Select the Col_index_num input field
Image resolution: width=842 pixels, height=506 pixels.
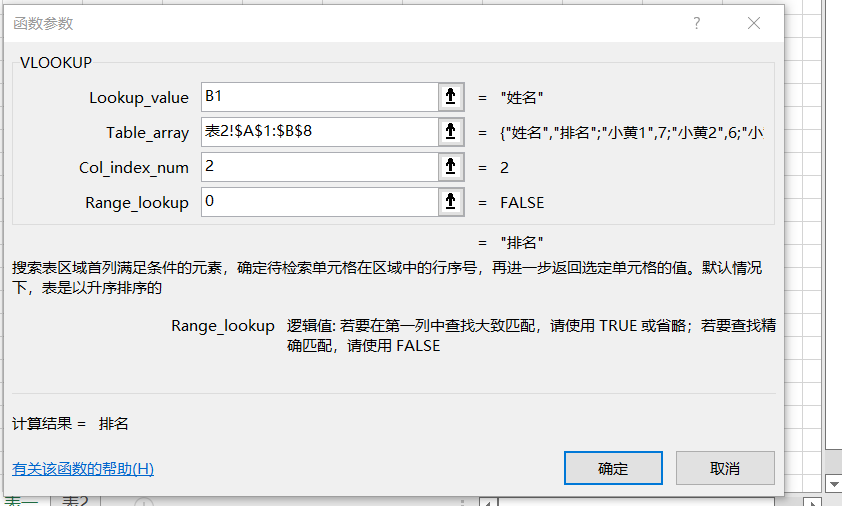(x=320, y=167)
